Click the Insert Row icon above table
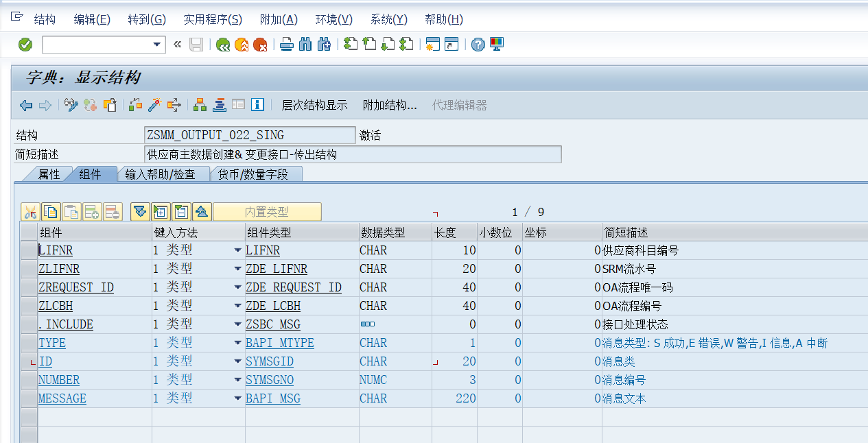The image size is (868, 443). [93, 212]
